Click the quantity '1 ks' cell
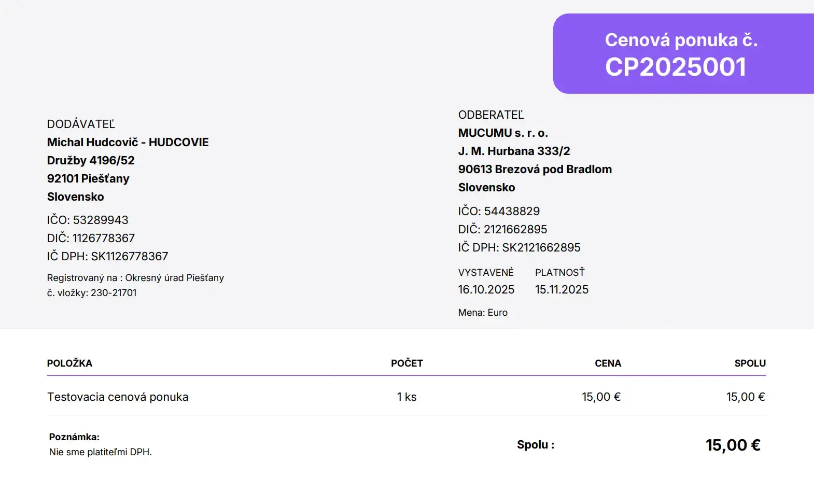Image resolution: width=814 pixels, height=504 pixels. [x=406, y=397]
